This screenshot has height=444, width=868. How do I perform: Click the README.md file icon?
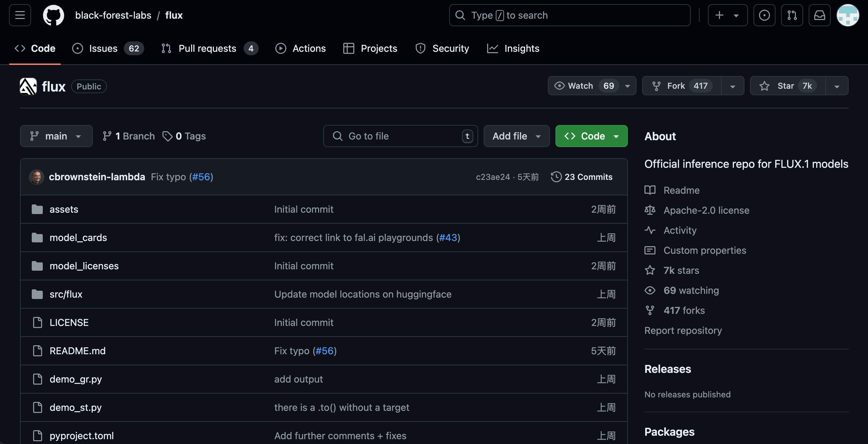pyautogui.click(x=37, y=351)
